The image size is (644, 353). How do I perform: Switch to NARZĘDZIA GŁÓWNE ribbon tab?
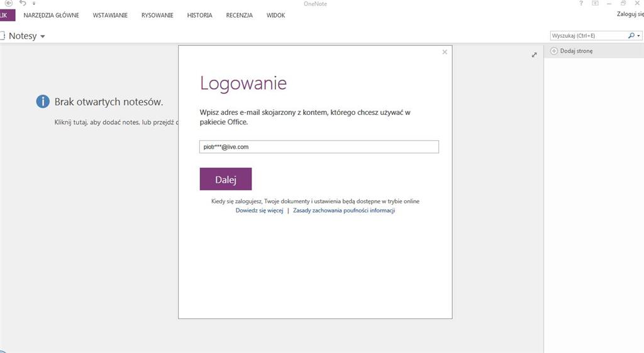[52, 15]
